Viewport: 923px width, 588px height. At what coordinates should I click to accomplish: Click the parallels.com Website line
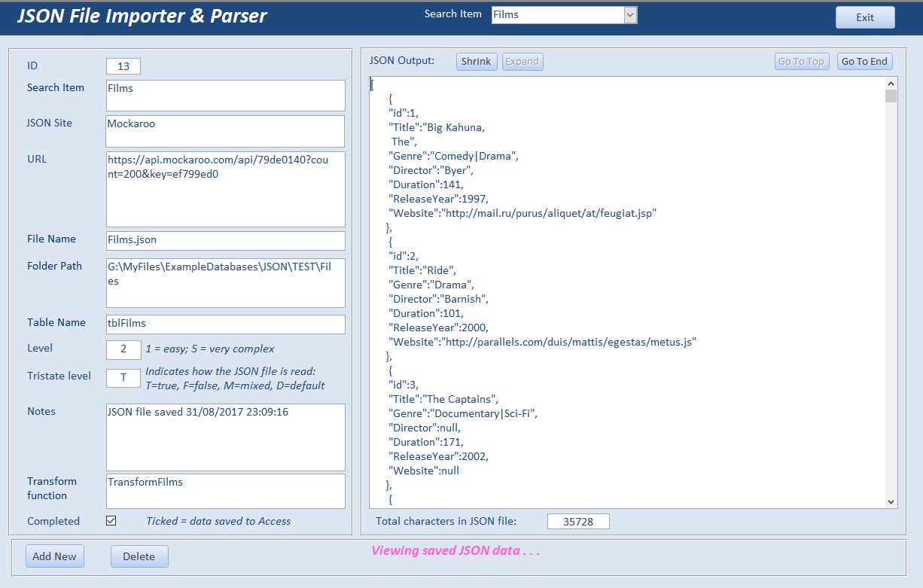coord(542,342)
